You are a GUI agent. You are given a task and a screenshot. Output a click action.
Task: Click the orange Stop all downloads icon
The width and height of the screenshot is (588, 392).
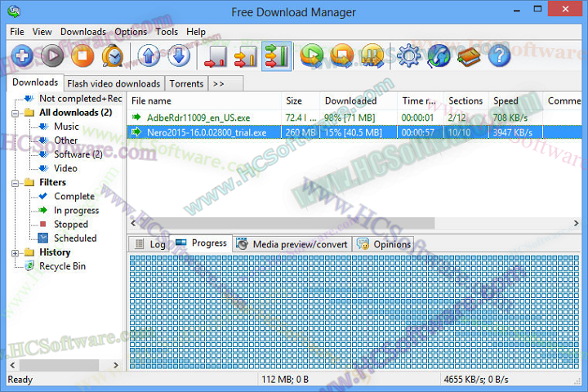(341, 56)
